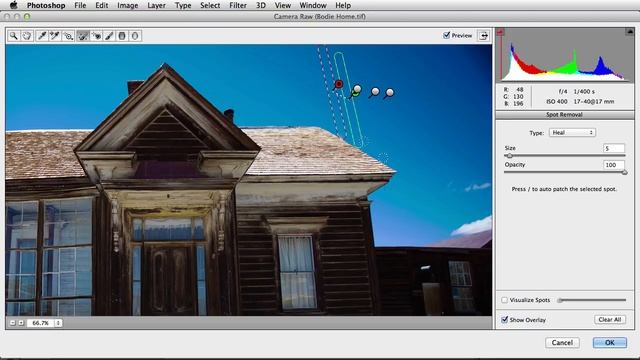This screenshot has width=640, height=360.
Task: Select the White Balance eyedropper tool
Action: click(42, 36)
